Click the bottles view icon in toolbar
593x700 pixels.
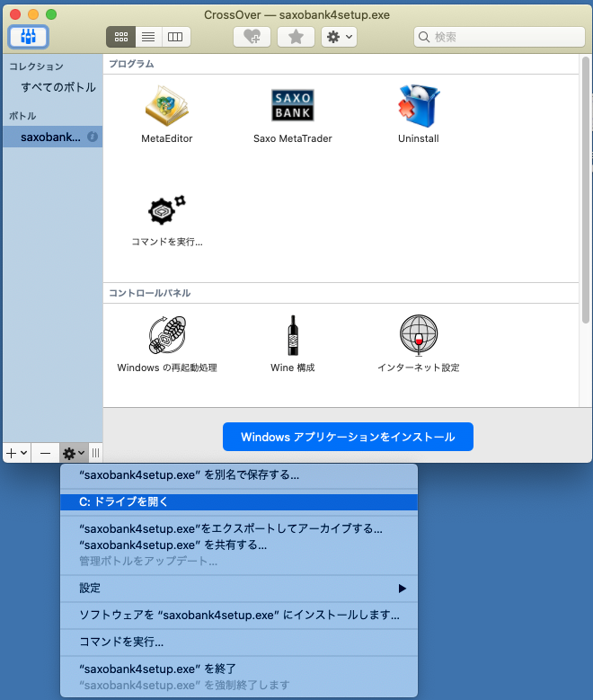click(28, 37)
